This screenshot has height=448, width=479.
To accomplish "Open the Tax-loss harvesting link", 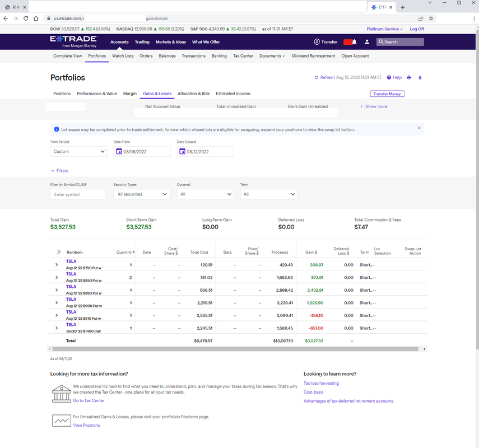I will coord(321,383).
